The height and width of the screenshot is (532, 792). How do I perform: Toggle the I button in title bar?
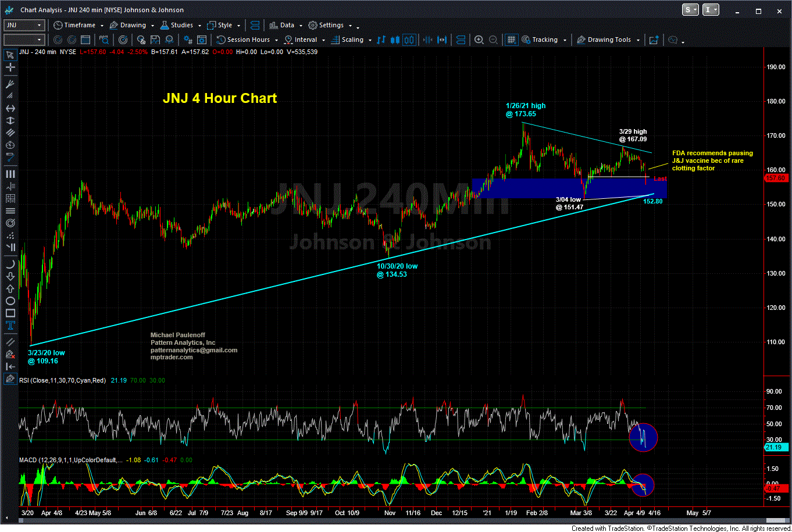point(711,9)
